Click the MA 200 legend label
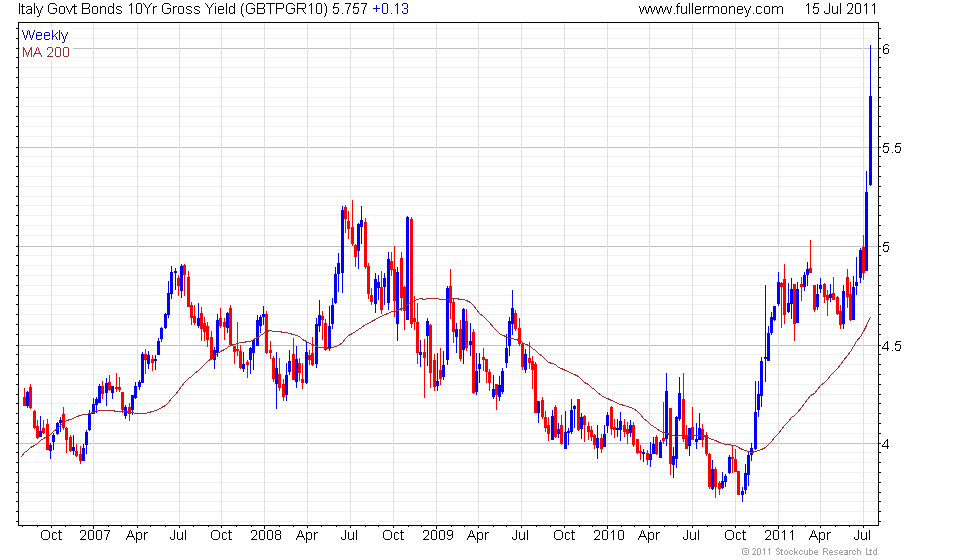960x560 pixels. click(x=46, y=53)
